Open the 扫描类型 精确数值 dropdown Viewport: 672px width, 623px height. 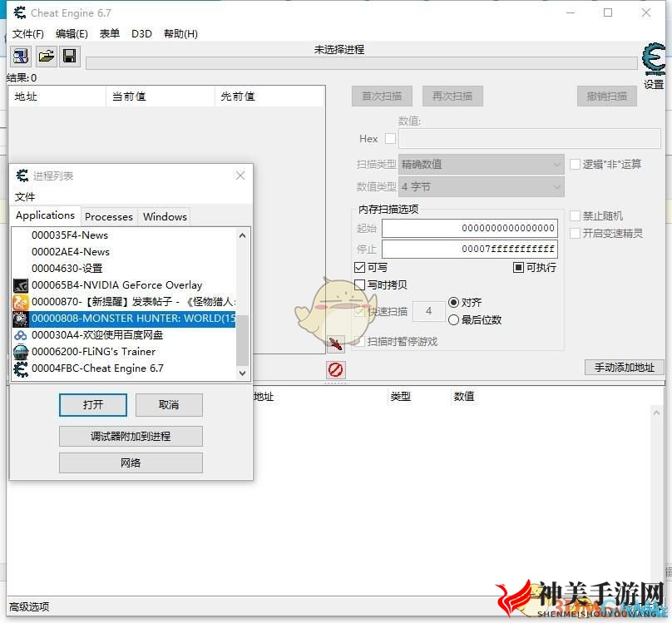tap(481, 164)
